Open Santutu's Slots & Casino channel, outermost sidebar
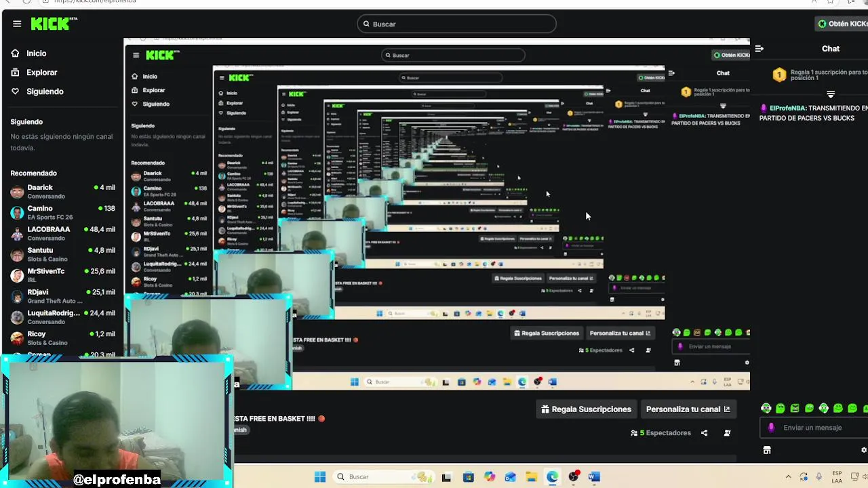The width and height of the screenshot is (868, 488). tap(62, 255)
